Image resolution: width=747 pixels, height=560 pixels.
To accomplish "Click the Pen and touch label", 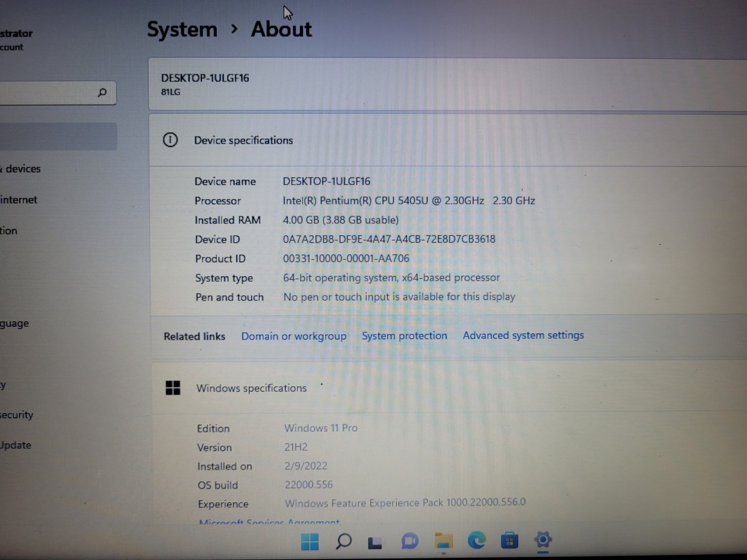I will click(229, 297).
